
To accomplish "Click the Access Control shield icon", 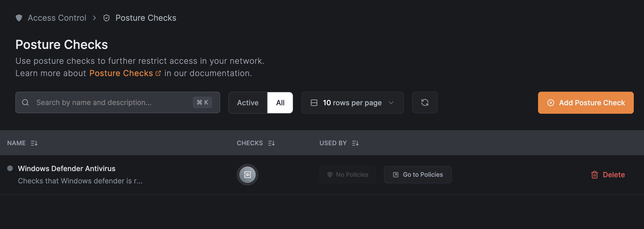I will (x=19, y=18).
